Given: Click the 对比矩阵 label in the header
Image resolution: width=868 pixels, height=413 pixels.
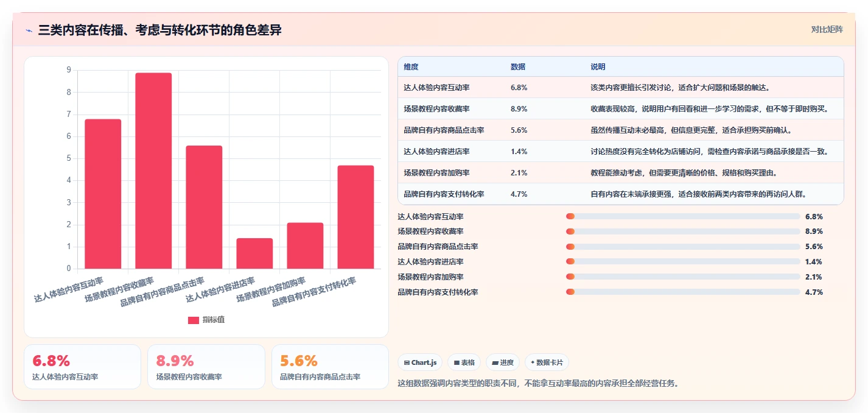Looking at the screenshot, I should (827, 29).
